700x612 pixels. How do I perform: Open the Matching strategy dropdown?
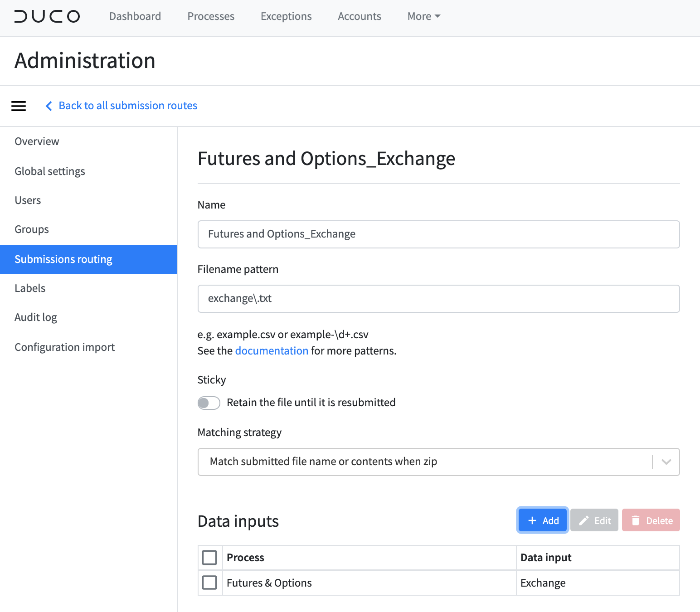pyautogui.click(x=438, y=462)
